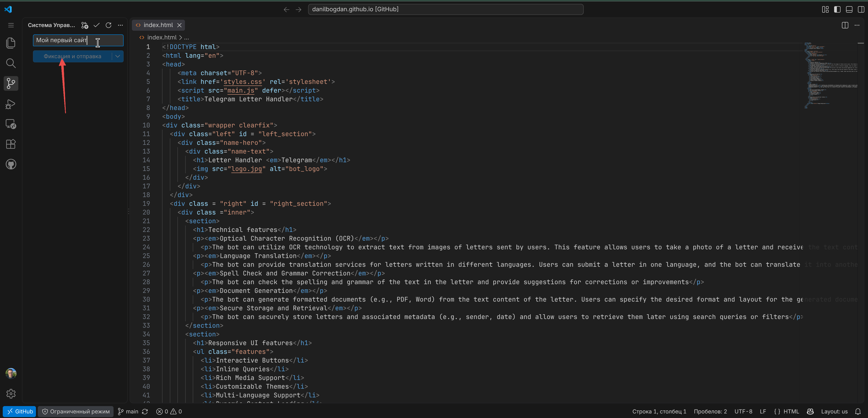
Task: Open the command center search box
Action: pos(445,9)
